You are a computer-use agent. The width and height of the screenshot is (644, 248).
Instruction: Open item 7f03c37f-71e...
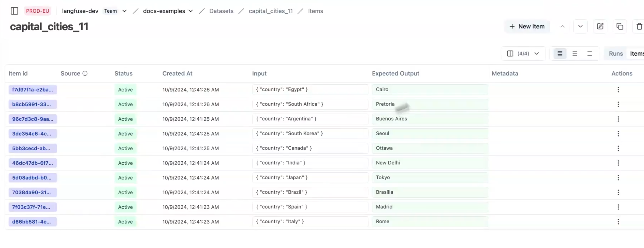[x=33, y=207]
